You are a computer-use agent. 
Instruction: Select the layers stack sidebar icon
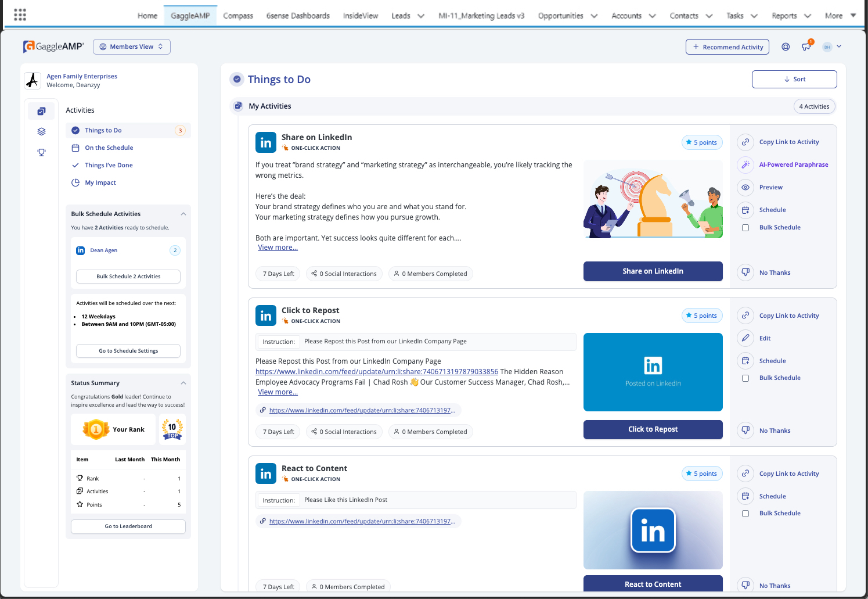41,132
